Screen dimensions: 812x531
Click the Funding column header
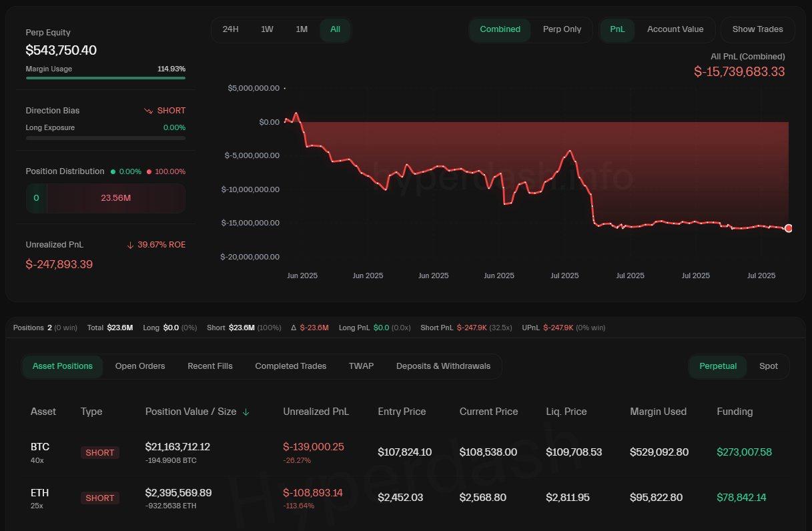pyautogui.click(x=735, y=412)
